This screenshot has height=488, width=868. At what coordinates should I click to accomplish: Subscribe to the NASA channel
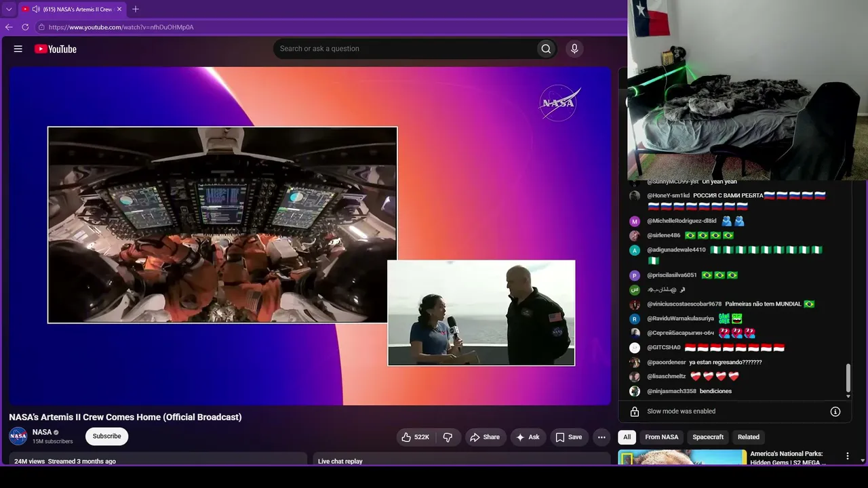107,436
